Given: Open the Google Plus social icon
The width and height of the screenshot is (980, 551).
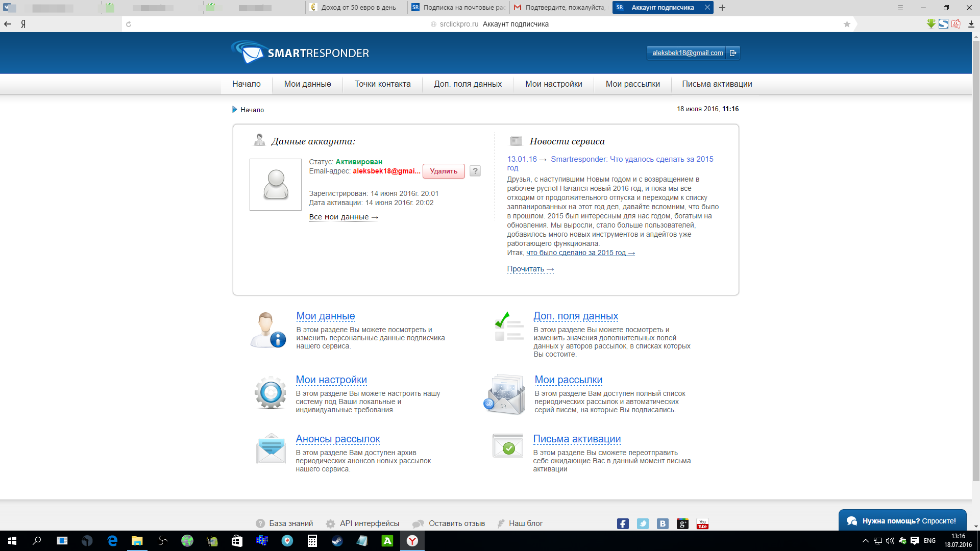Looking at the screenshot, I should 682,523.
